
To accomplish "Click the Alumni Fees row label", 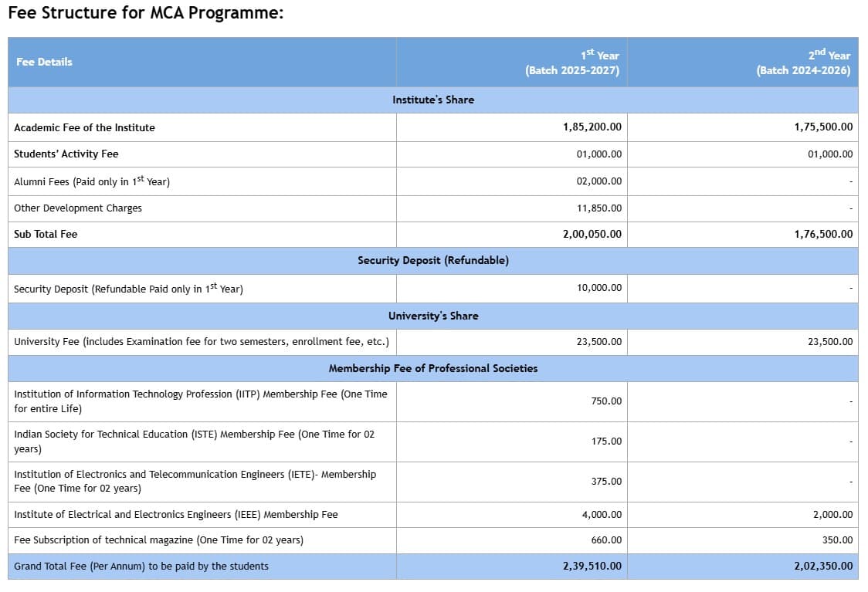I will (x=92, y=181).
